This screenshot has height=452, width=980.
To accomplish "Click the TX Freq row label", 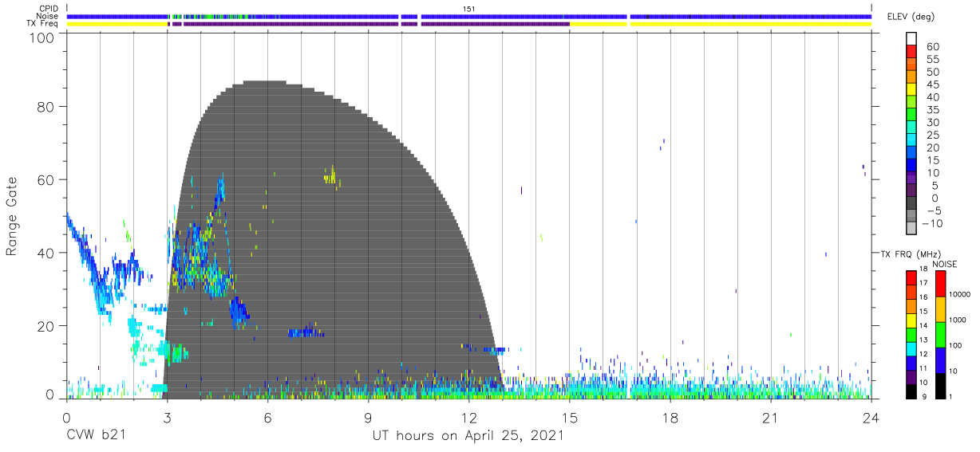I will 43,24.
